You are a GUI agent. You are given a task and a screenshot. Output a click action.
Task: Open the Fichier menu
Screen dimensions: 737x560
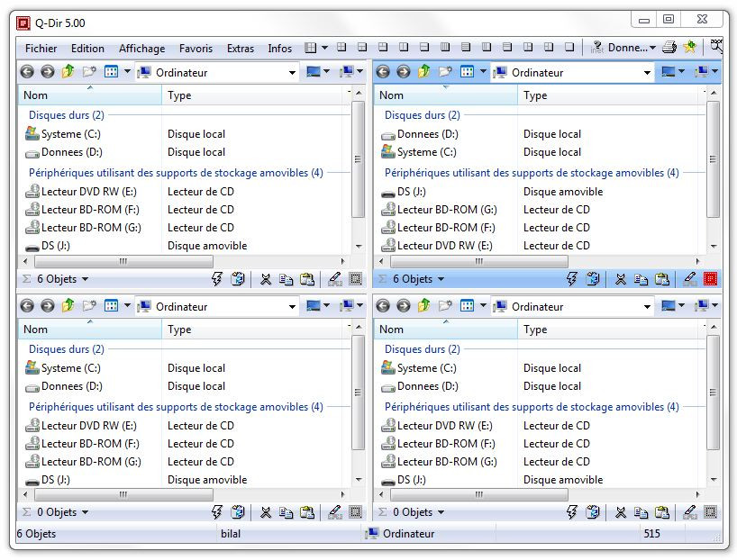pyautogui.click(x=41, y=49)
